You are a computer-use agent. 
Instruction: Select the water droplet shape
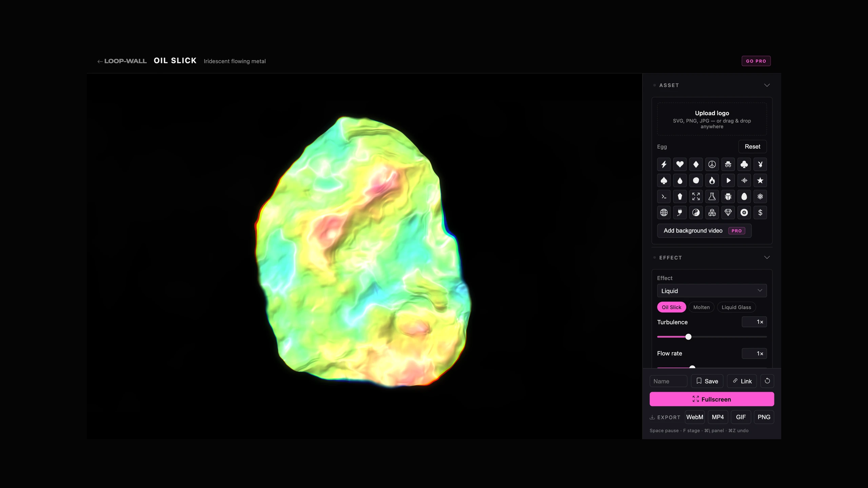click(x=680, y=181)
